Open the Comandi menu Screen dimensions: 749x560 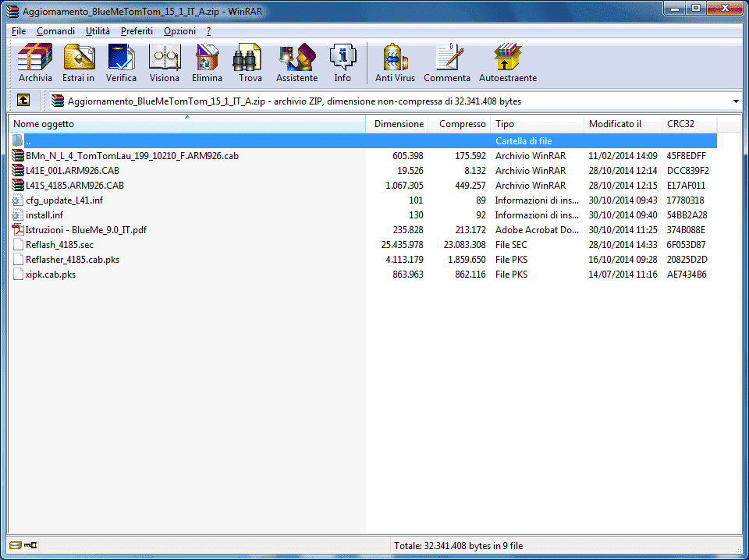56,31
